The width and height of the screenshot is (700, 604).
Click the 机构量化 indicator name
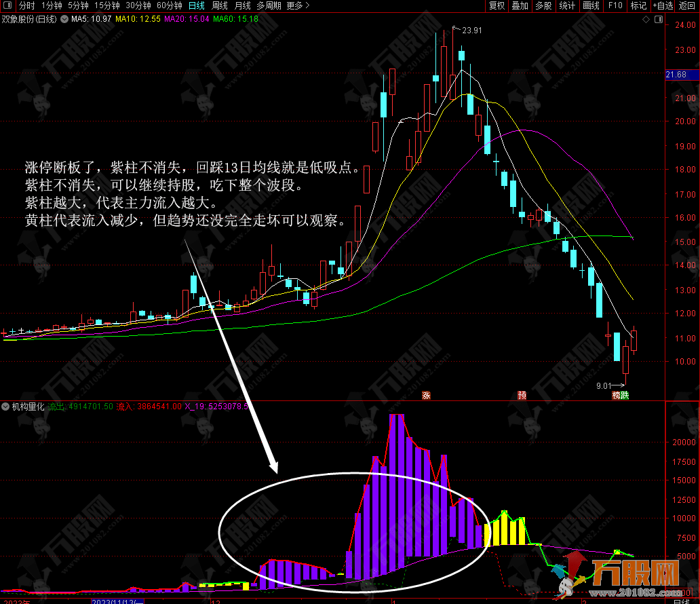28,407
